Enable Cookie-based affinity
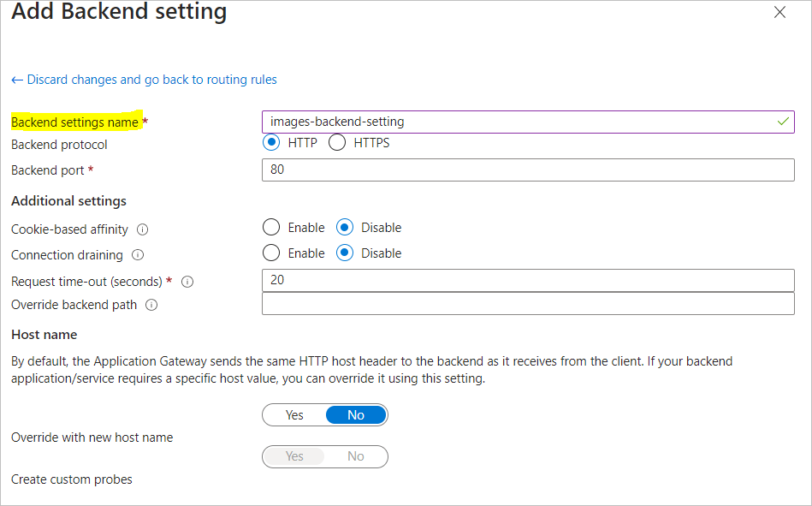This screenshot has width=812, height=506. tap(271, 227)
